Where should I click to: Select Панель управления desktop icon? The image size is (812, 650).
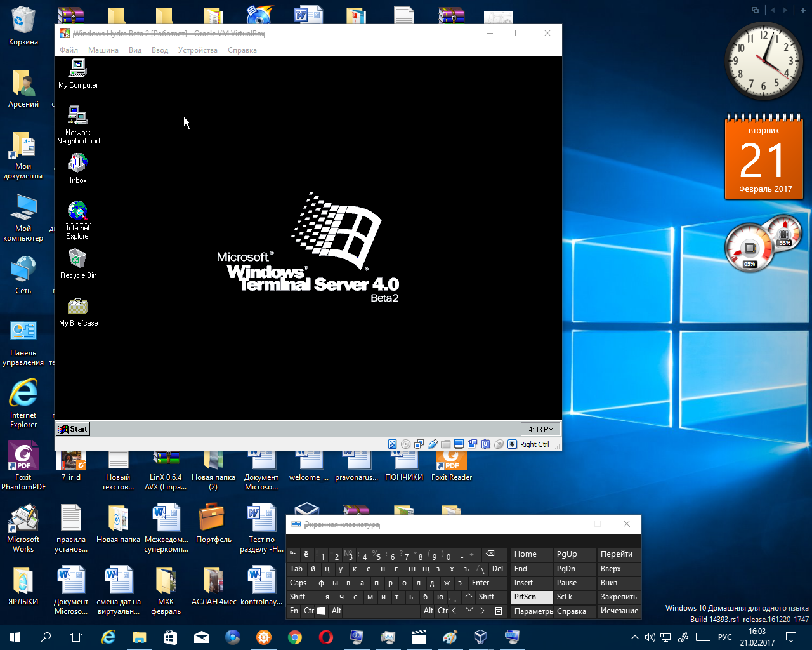(x=23, y=343)
